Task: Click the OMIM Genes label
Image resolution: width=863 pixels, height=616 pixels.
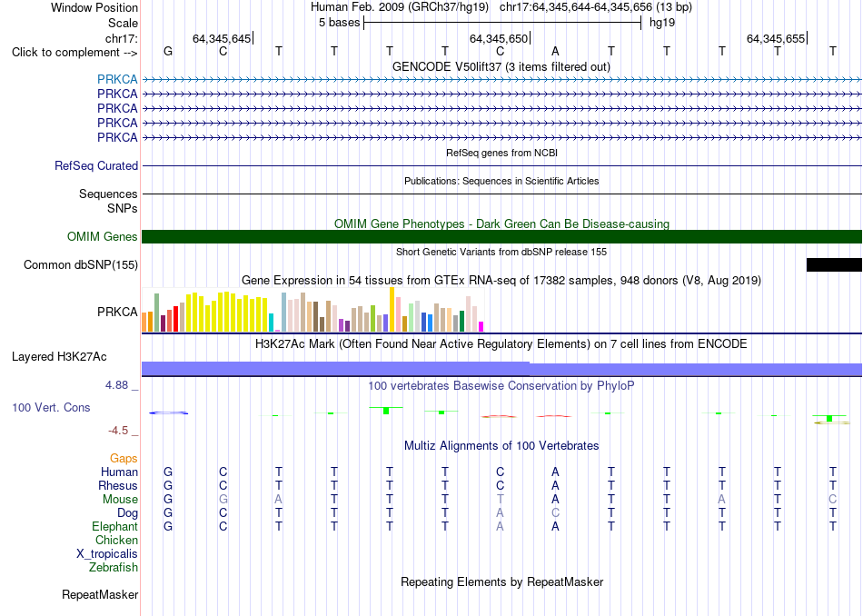Action: (103, 237)
